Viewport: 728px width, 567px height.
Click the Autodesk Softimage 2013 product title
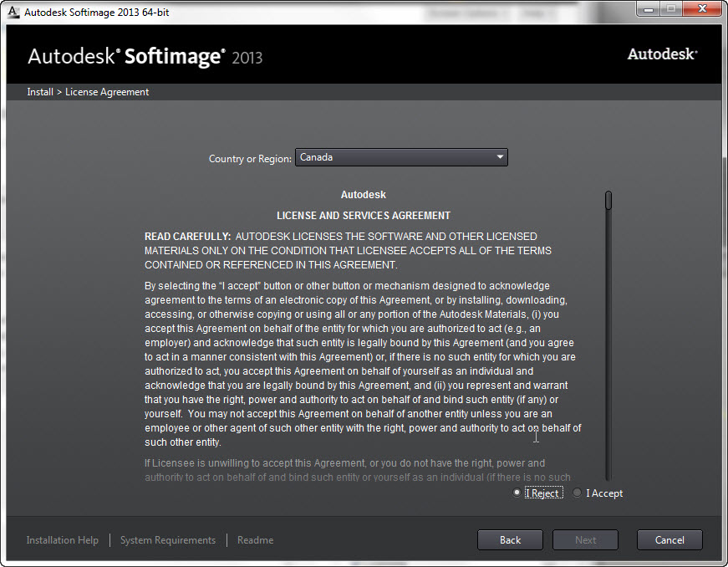click(x=145, y=57)
